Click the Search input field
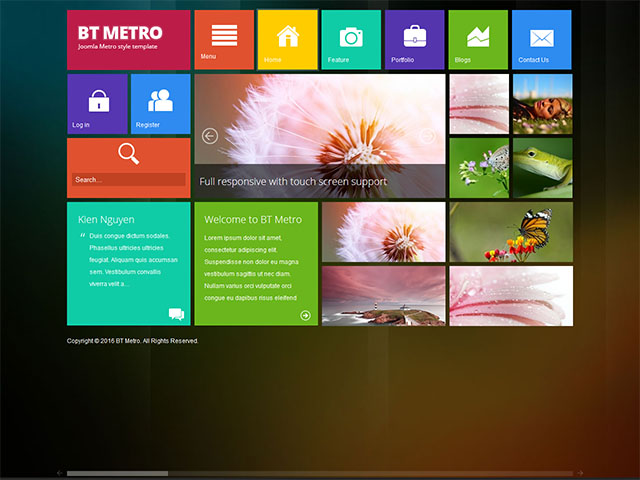640x480 pixels. coord(129,180)
